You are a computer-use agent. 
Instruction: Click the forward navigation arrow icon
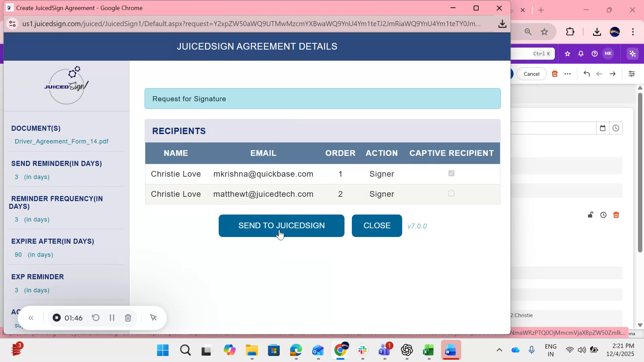[612, 74]
